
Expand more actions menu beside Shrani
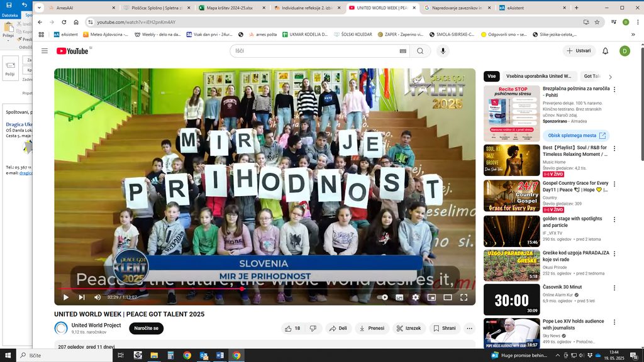[x=469, y=328]
